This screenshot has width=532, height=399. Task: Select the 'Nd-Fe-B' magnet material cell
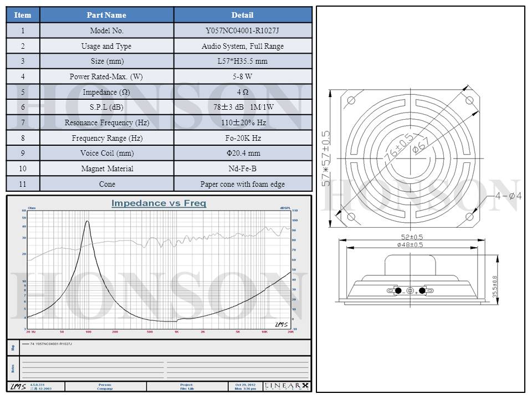coord(242,168)
